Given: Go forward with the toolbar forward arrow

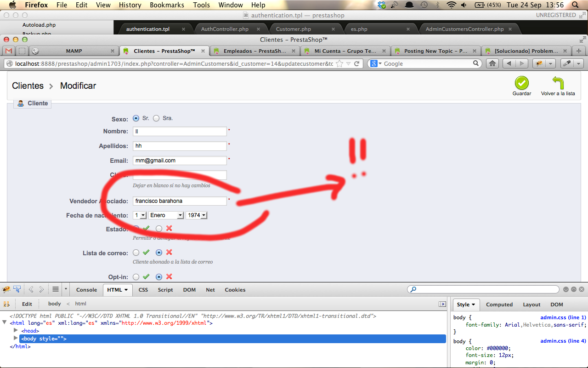Looking at the screenshot, I should tap(521, 63).
